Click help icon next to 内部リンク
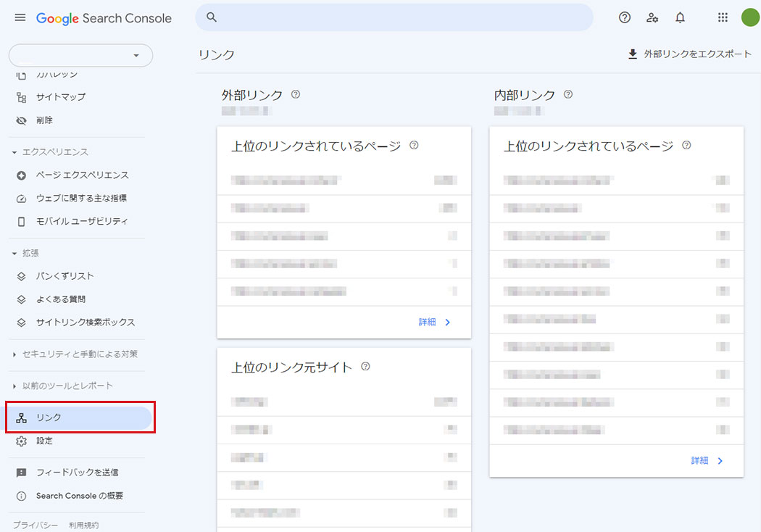 point(568,94)
